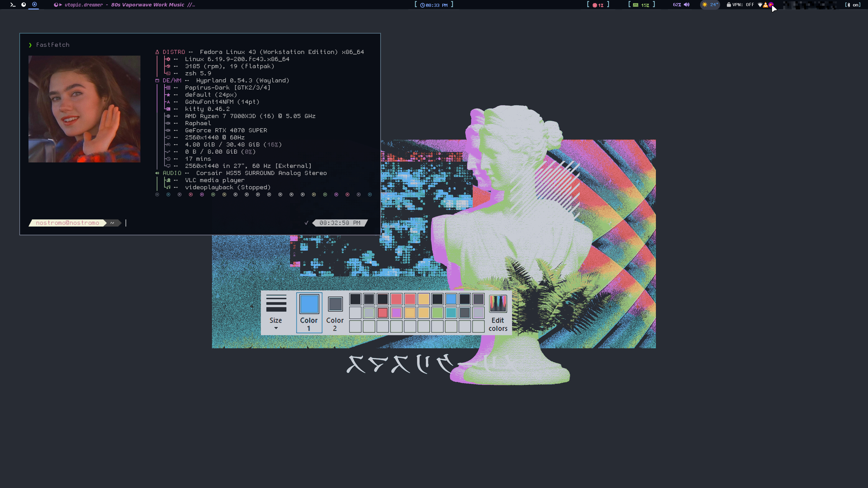Mute audio via the speaker icon
The height and width of the screenshot is (488, 868).
[x=687, y=5]
